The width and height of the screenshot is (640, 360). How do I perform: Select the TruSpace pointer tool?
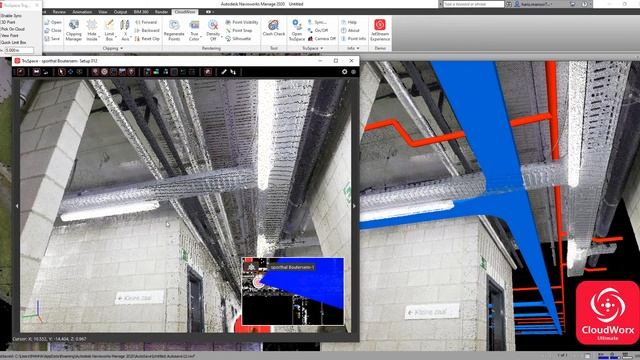click(x=61, y=72)
